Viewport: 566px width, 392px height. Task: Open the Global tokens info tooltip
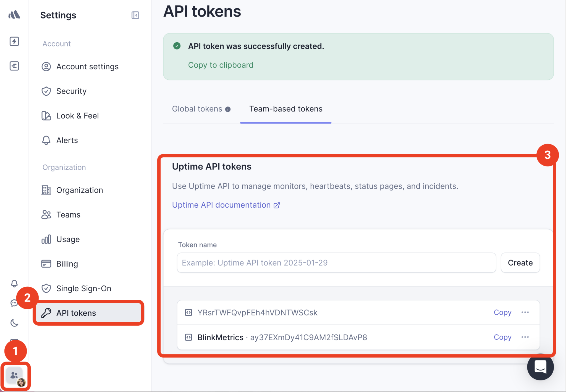227,109
